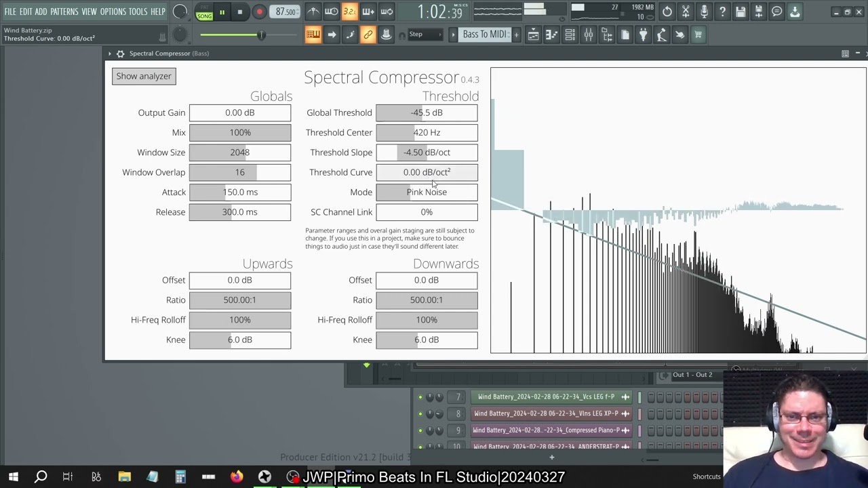Switch to PAT mode

[204, 7]
